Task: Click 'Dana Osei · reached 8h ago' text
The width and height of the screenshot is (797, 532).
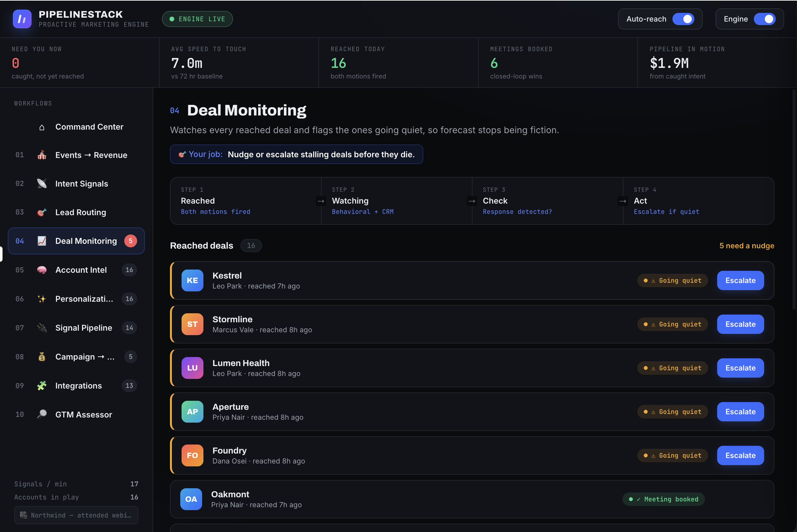Action: [259, 462]
